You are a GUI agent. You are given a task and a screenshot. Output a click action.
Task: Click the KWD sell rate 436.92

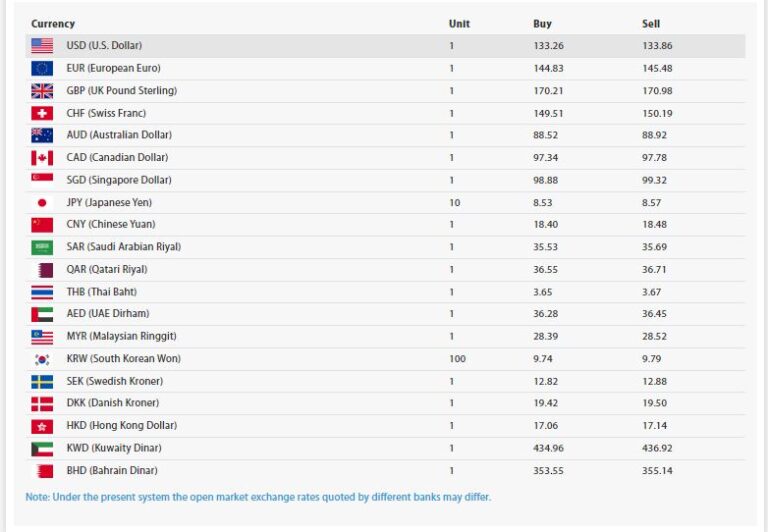click(658, 448)
